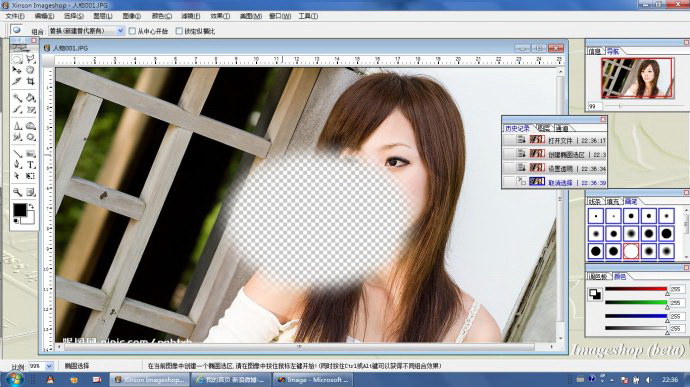Switch to the 信息 info tab
Image resolution: width=690 pixels, height=387 pixels.
click(595, 52)
